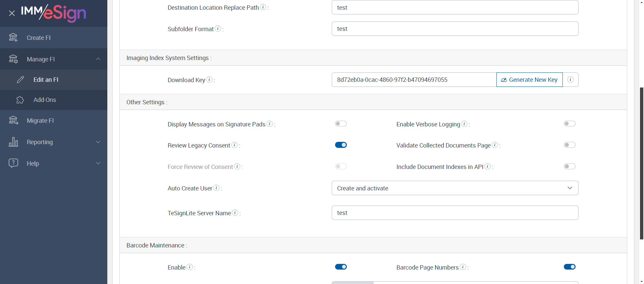Open the Auto Create User dropdown
Viewport: 644px width, 284px height.
tap(455, 188)
